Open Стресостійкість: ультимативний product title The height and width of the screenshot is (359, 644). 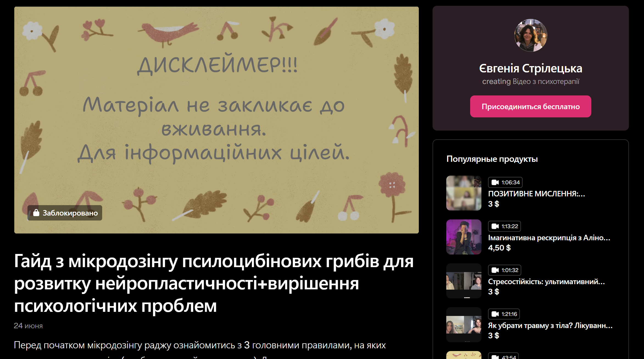[546, 281]
